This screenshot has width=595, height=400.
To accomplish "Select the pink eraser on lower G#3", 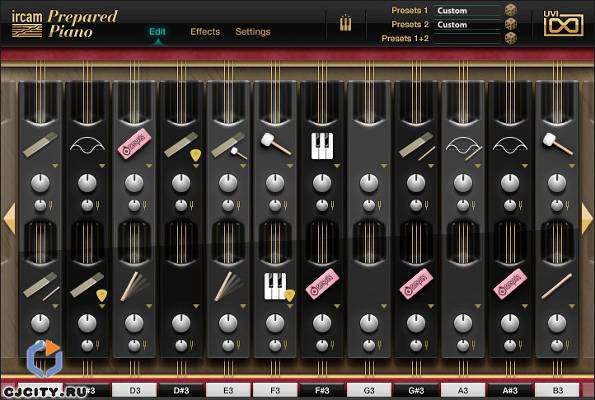I will pyautogui.click(x=416, y=284).
